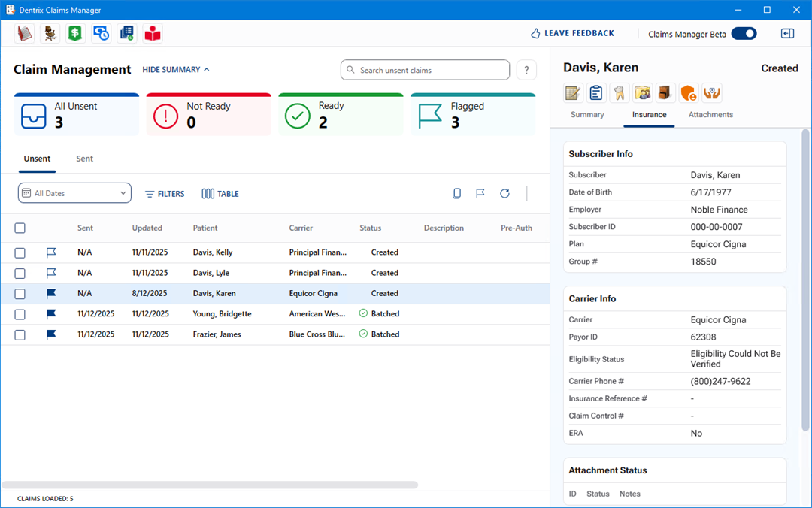Click the blue clipboard icon in patient panel
Screen dimensions: 812x508
pyautogui.click(x=596, y=92)
